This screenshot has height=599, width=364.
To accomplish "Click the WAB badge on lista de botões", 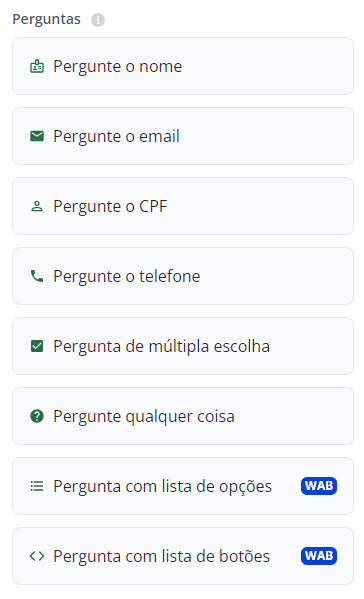I will click(319, 556).
